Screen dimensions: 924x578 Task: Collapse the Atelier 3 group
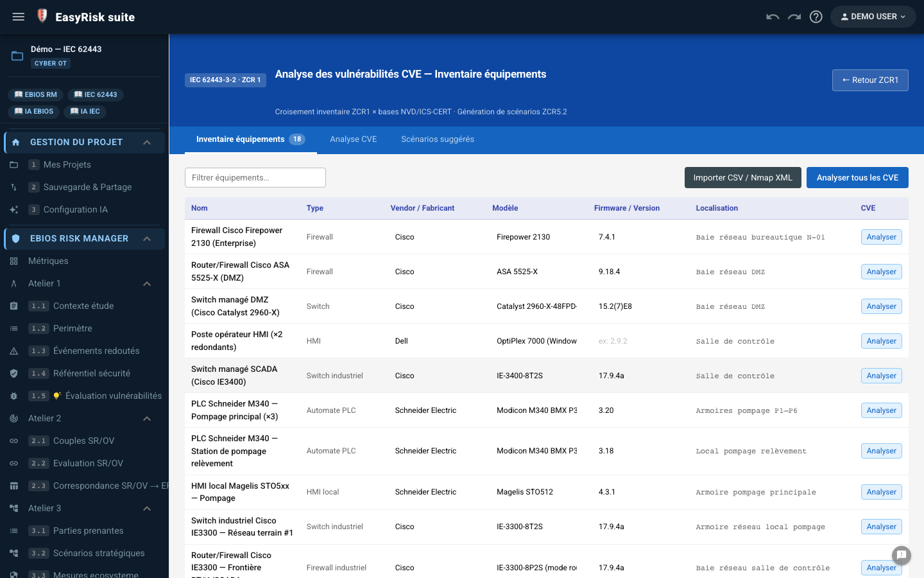(147, 509)
